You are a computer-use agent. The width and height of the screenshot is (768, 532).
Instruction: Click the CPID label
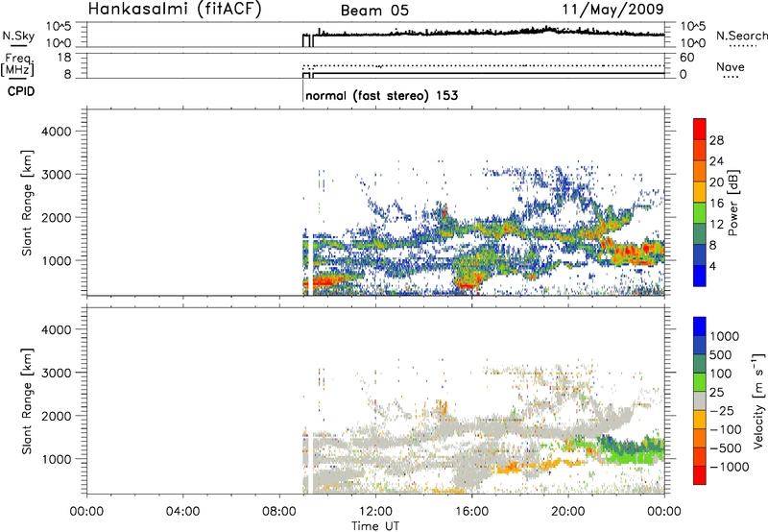coord(21,91)
